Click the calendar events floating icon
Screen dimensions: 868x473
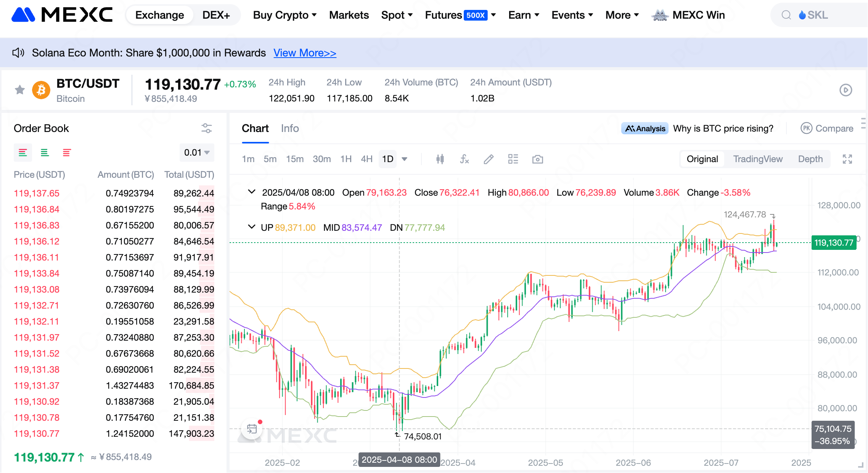click(252, 429)
